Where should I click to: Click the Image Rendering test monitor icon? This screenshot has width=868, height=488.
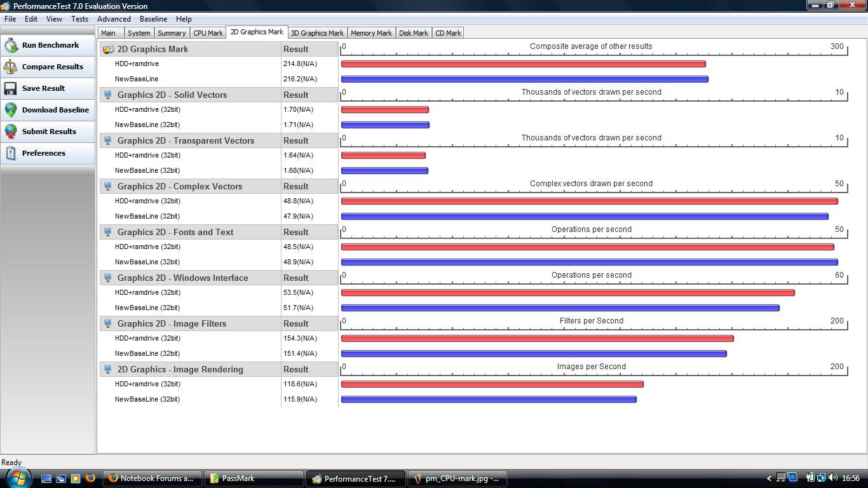(108, 369)
